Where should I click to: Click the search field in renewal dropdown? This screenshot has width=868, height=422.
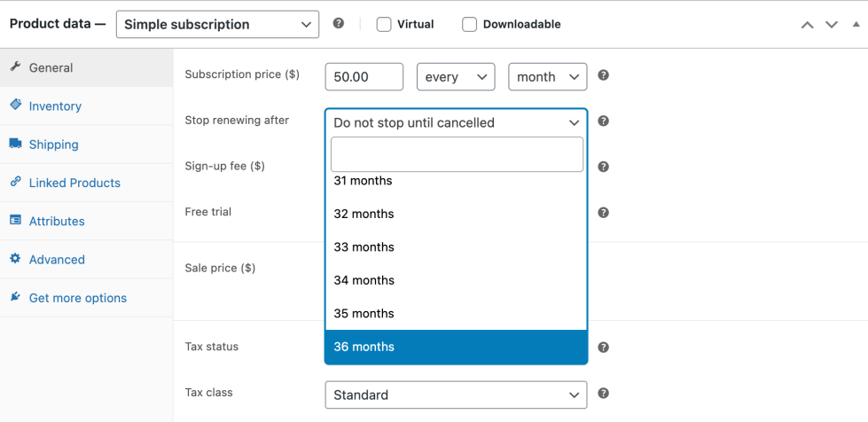coord(457,154)
